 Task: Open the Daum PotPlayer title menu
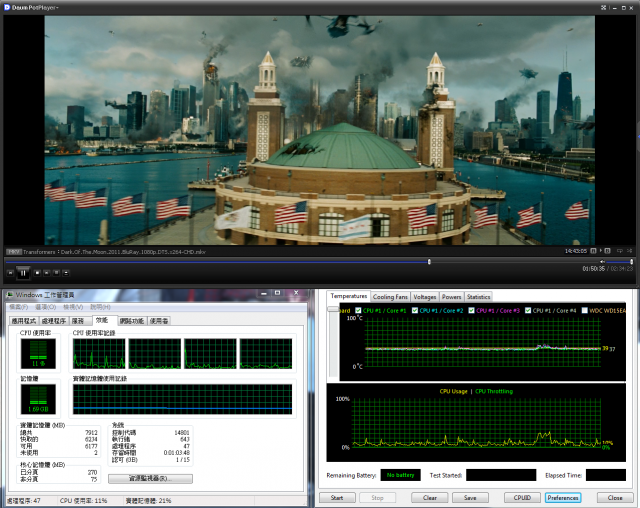(x=35, y=7)
